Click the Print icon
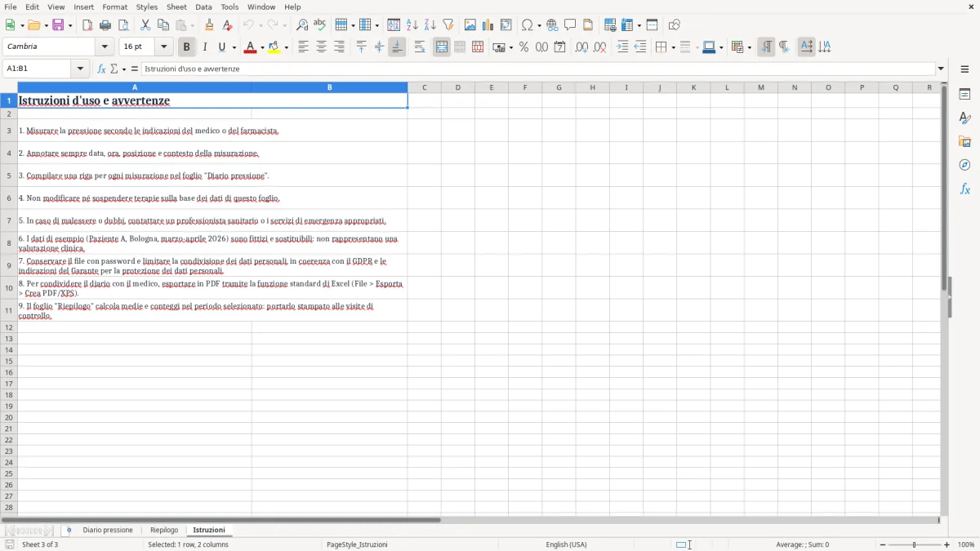This screenshot has height=551, width=980. tap(105, 25)
